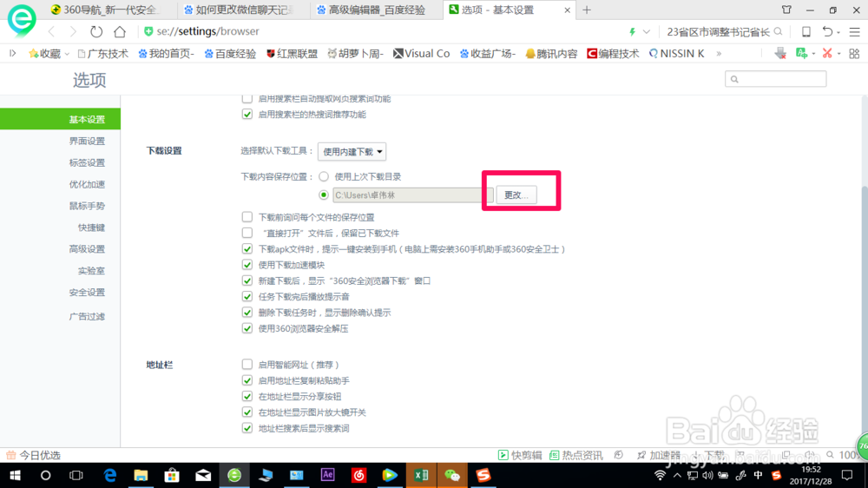
Task: Click the settings search box
Action: (775, 79)
